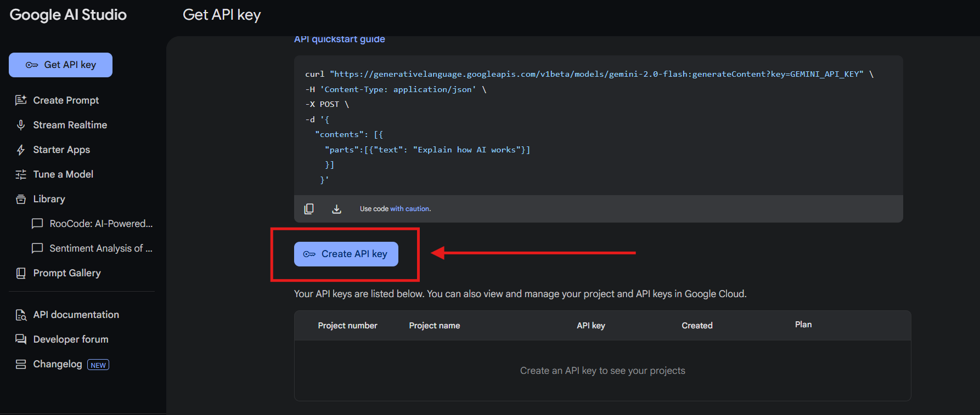Viewport: 980px width, 415px height.
Task: Open the Prompt Gallery
Action: click(x=67, y=273)
